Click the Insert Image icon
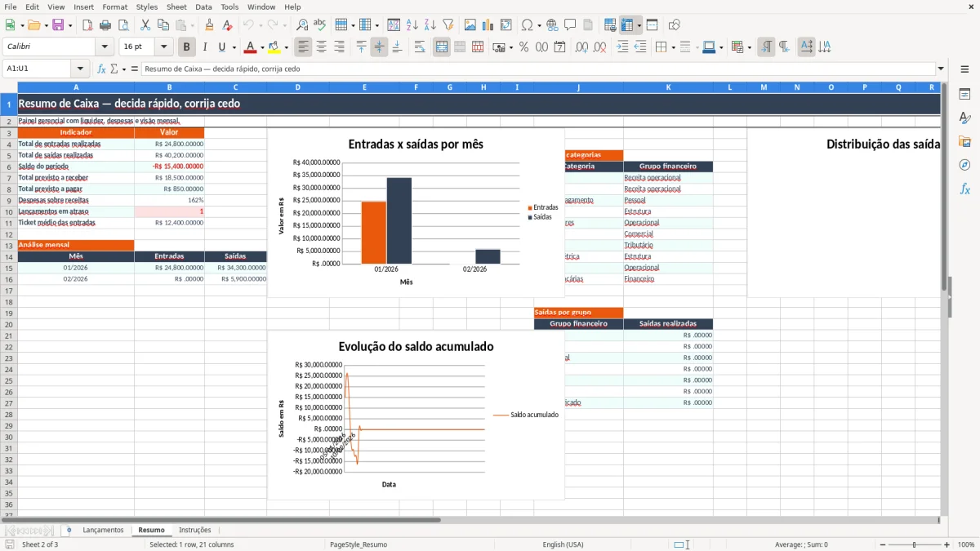 click(470, 25)
